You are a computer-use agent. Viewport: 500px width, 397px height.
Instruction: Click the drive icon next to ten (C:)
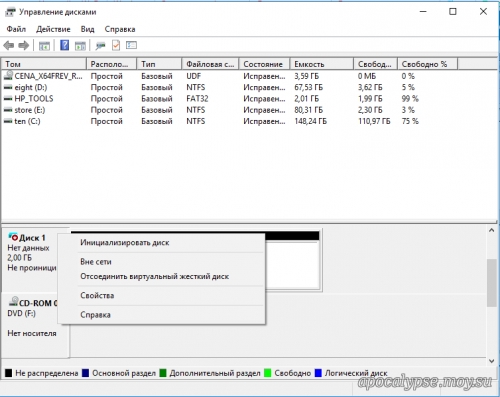(8, 121)
